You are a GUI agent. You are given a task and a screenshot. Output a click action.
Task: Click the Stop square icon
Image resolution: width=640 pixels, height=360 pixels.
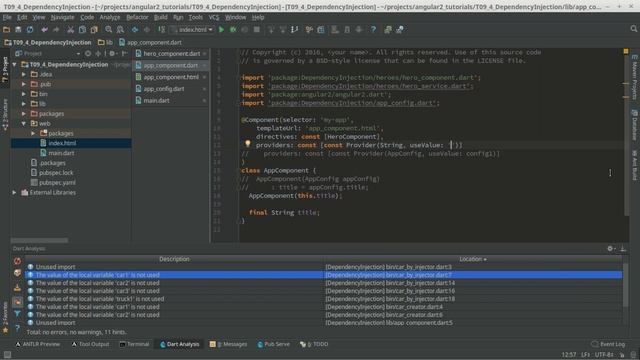tap(257, 29)
